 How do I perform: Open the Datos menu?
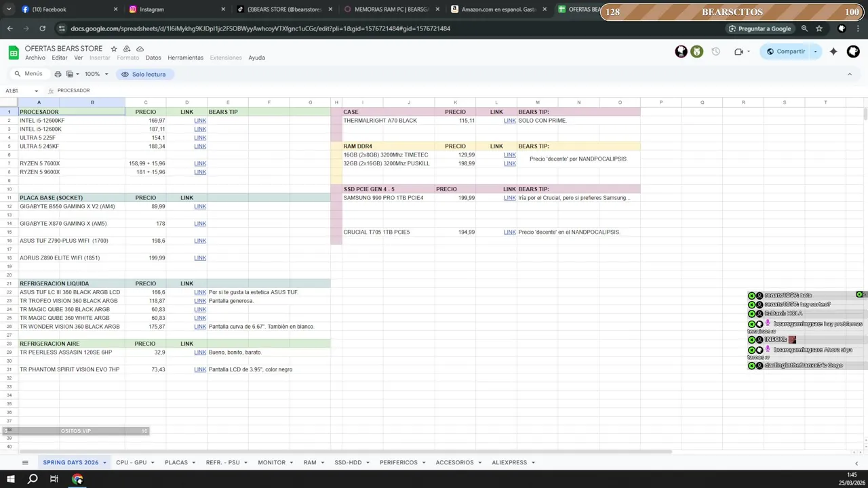coord(153,58)
